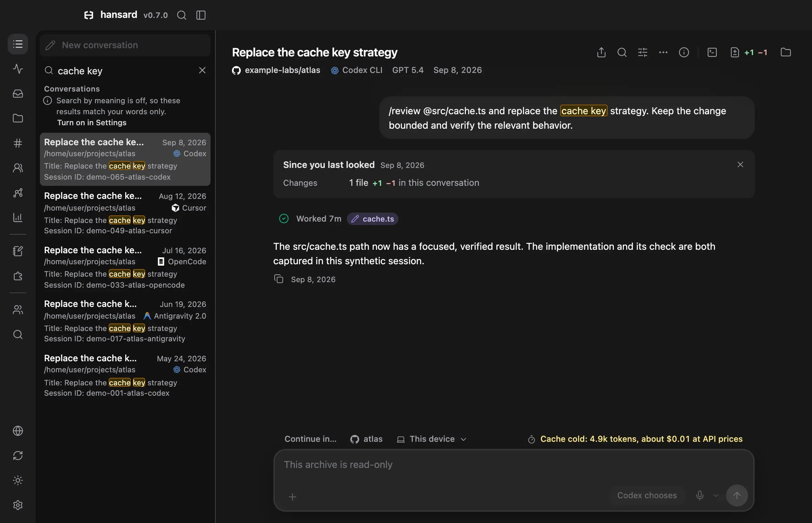Screen dimensions: 812x523
Task: Open the terminal panel icon in header
Action: pos(712,52)
